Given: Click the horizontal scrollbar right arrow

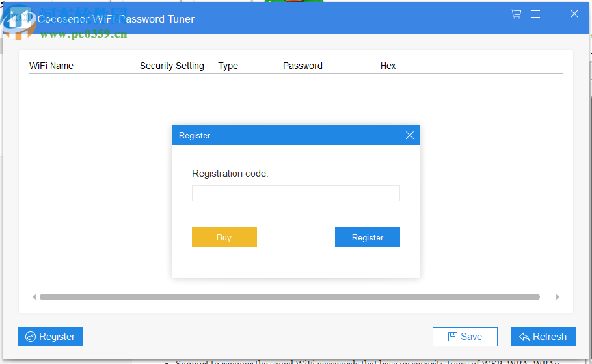Looking at the screenshot, I should point(558,297).
